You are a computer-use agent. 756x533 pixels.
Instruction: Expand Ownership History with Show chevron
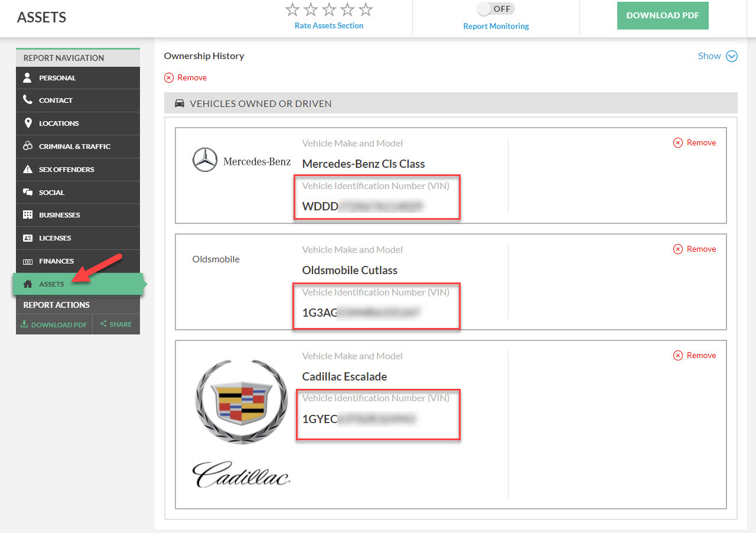point(732,56)
